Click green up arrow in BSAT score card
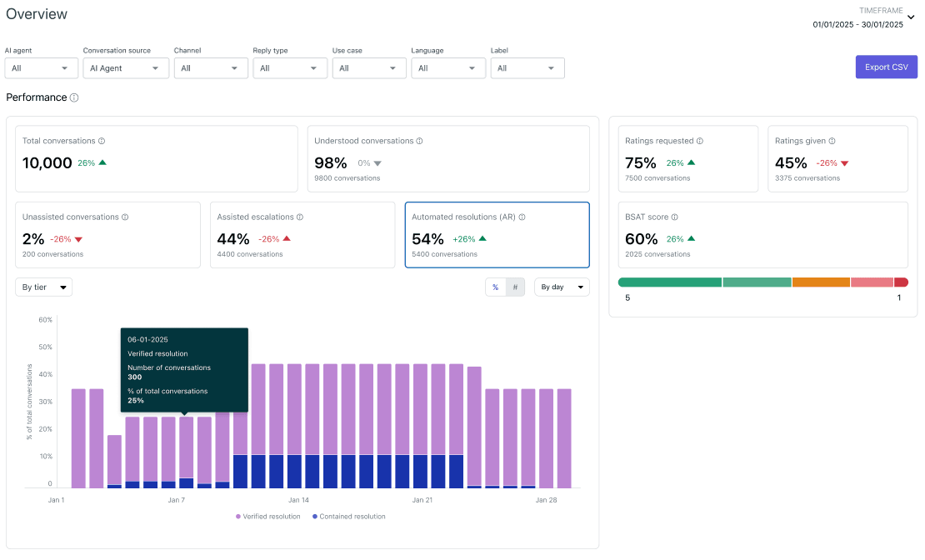The height and width of the screenshot is (560, 925). pos(692,238)
